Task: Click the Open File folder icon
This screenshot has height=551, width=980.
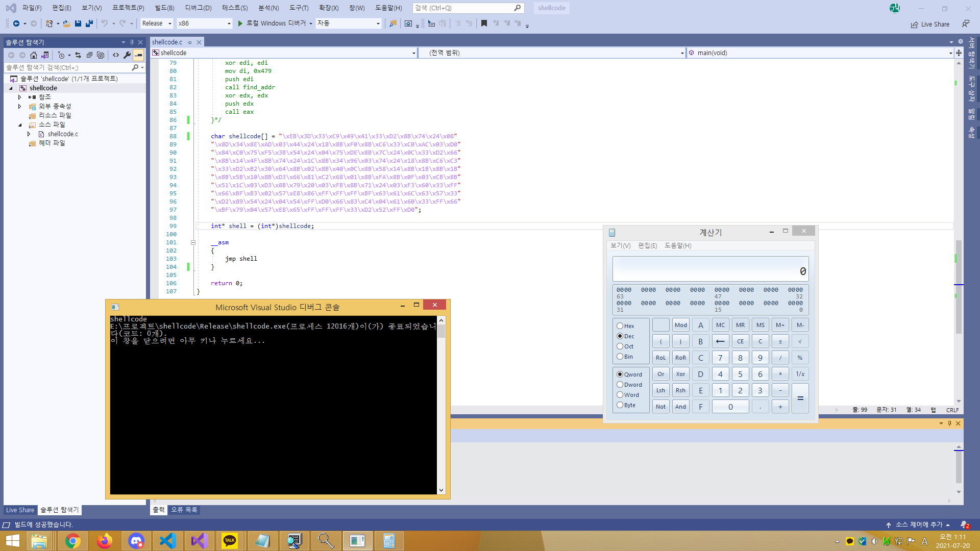Action: click(66, 23)
